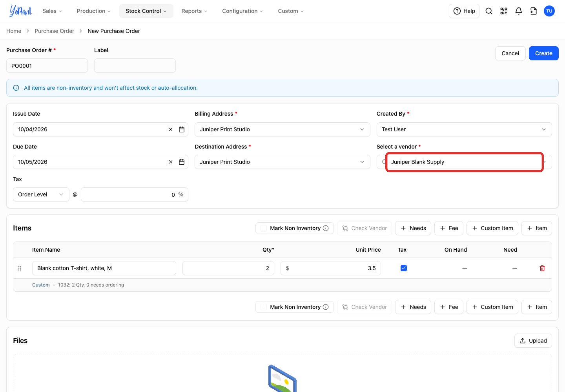Clear the Issue Date value

(x=171, y=129)
